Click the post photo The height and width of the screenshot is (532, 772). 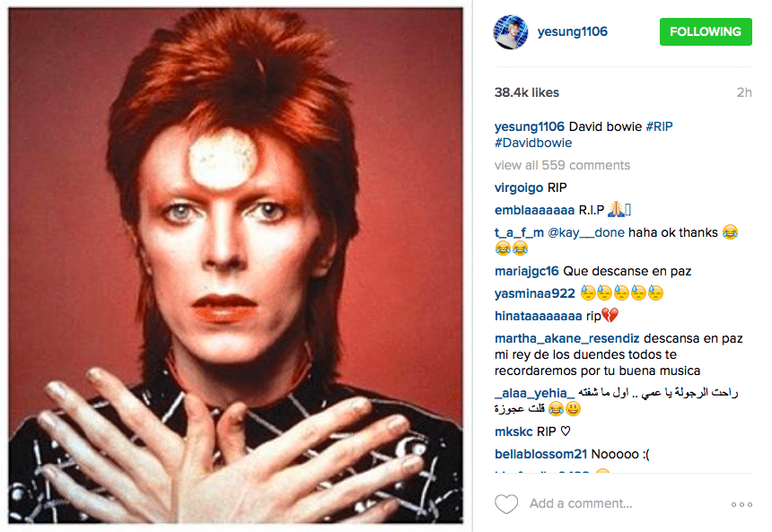coord(236,266)
